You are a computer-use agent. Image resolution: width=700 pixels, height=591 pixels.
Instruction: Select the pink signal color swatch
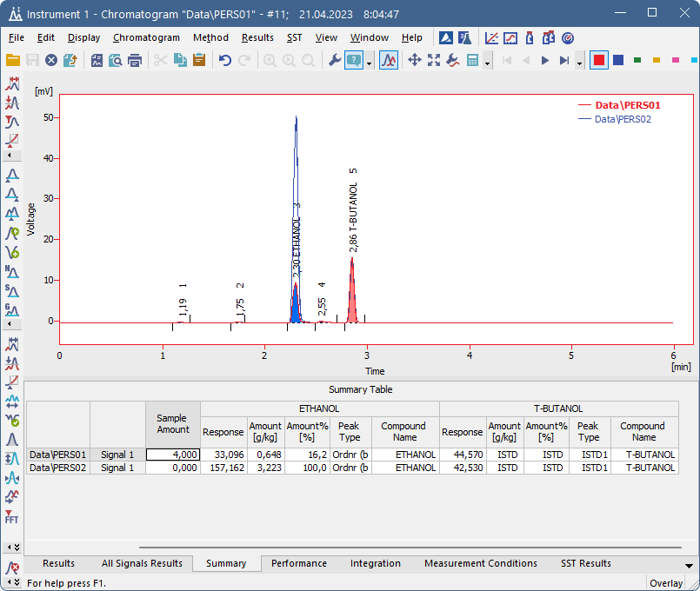[x=676, y=60]
